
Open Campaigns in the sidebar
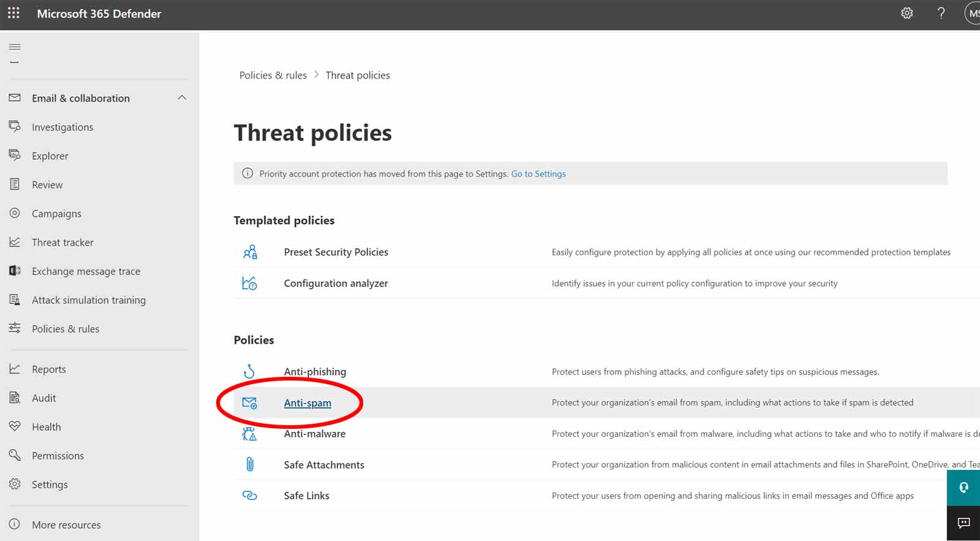tap(56, 213)
